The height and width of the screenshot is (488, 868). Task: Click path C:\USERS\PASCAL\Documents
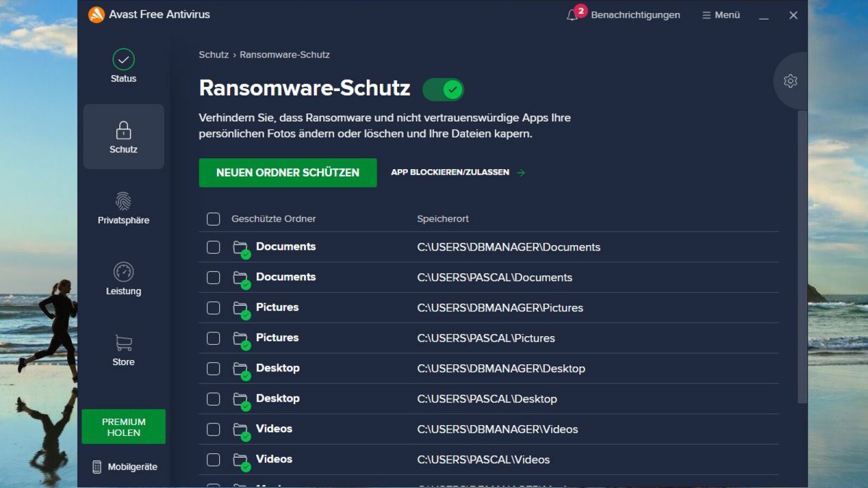[x=495, y=278]
